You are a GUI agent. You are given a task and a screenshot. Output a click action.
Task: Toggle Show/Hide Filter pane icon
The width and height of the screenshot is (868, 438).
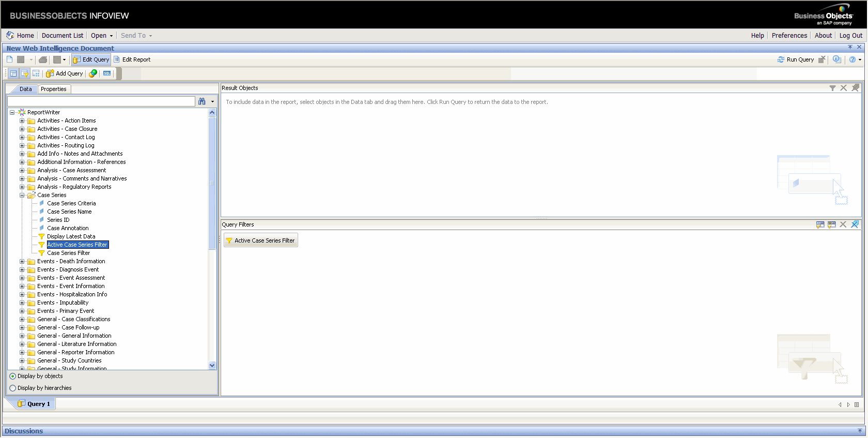pos(25,73)
